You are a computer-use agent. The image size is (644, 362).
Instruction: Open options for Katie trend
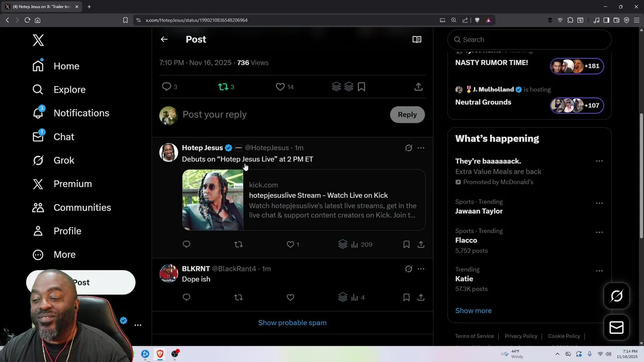(599, 271)
